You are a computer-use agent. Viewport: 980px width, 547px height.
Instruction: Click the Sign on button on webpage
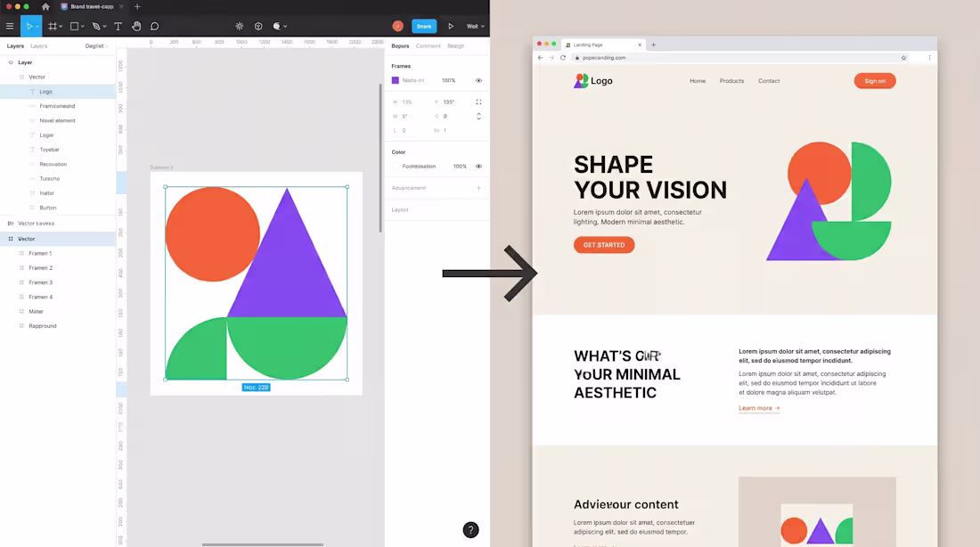pos(874,81)
